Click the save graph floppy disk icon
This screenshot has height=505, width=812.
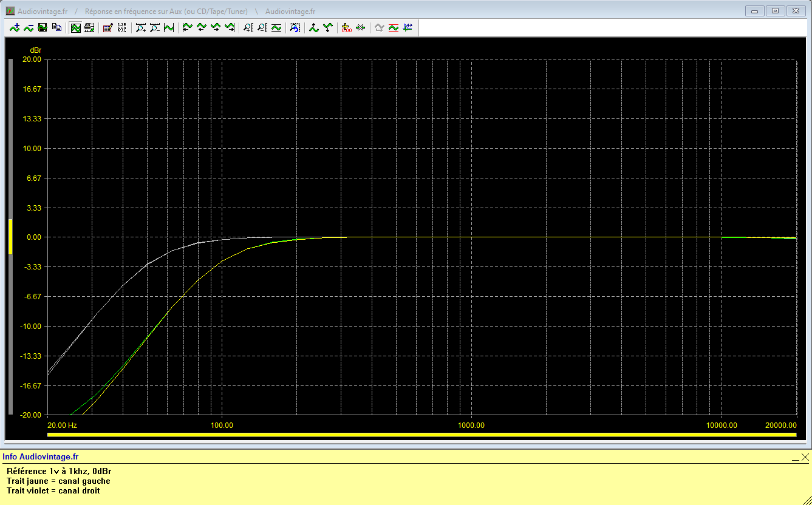[43, 27]
